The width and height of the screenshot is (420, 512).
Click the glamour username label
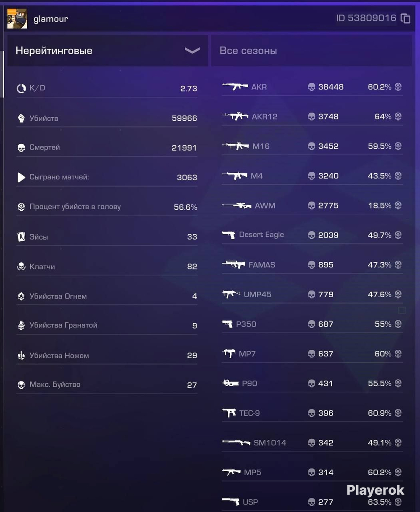tap(51, 19)
